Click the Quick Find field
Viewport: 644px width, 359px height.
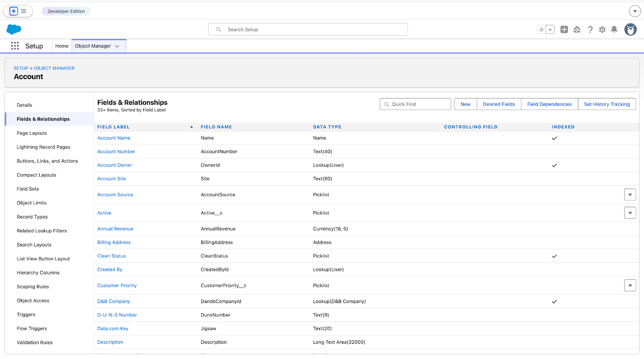point(415,104)
